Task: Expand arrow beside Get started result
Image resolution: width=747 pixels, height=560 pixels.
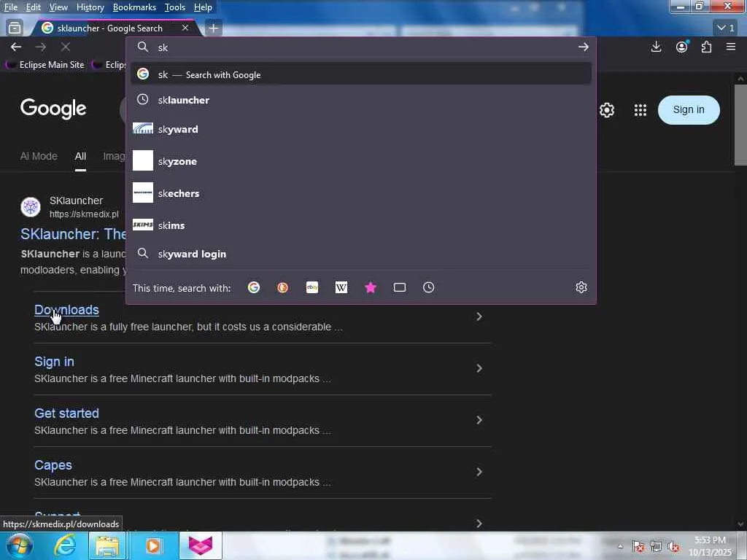Action: click(479, 420)
